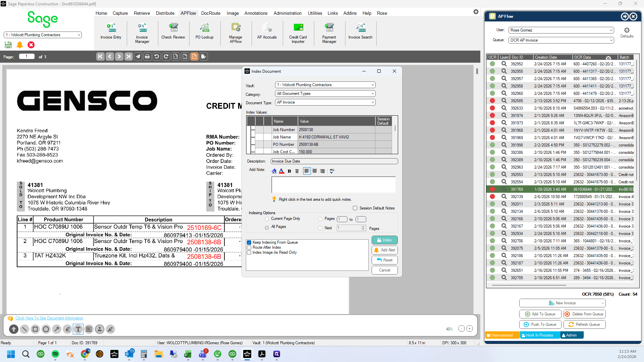Screen dimensions: 644x362
Task: Click the red cancel X icon under vault selector
Action: [31, 45]
